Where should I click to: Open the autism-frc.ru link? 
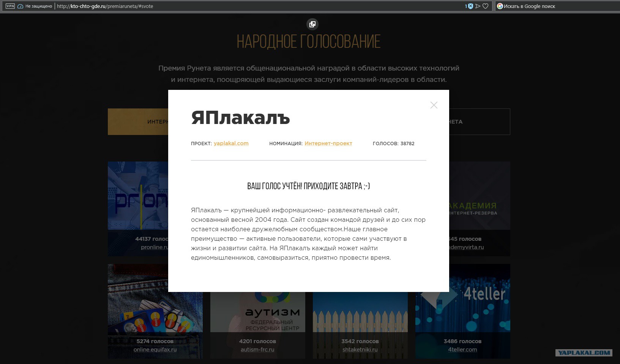[257, 350]
